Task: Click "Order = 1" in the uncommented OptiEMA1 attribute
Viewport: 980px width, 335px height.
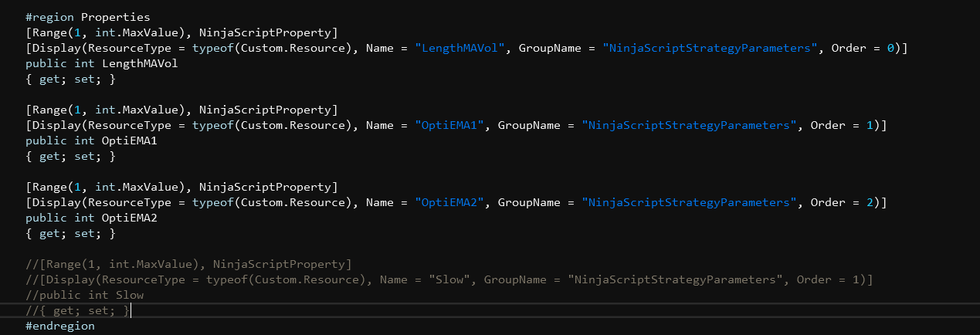Action: (841, 125)
